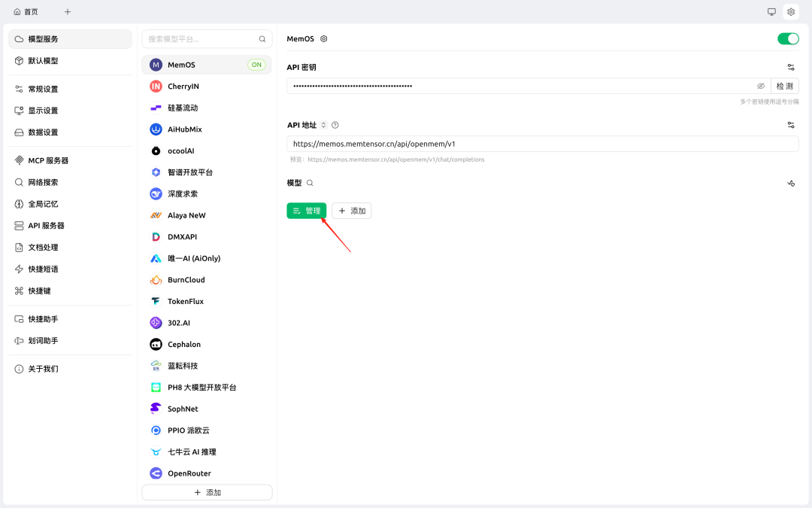Open 全局记忆 settings
Viewport: 812px width, 508px height.
71,204
